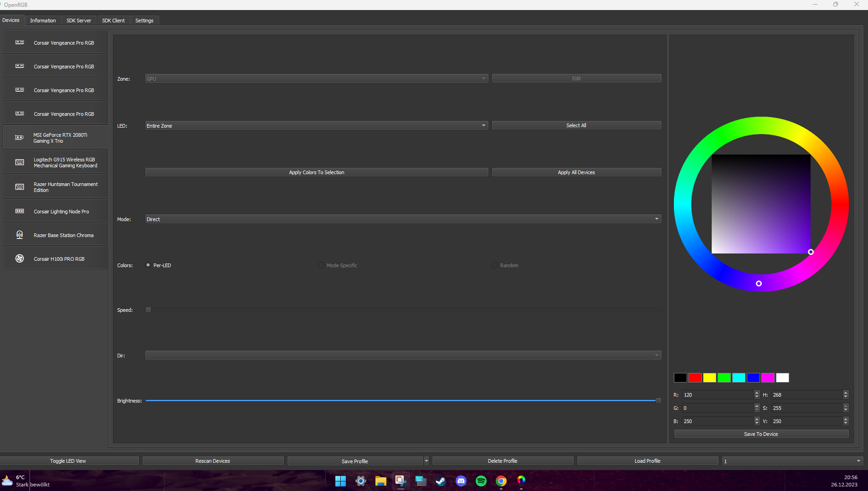Click the Delete Profile button
The width and height of the screenshot is (868, 491).
[503, 461]
